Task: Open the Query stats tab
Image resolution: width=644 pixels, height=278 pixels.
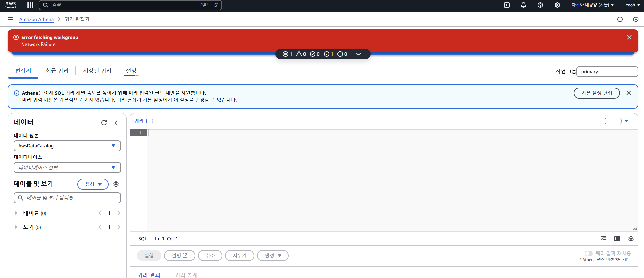Action: pyautogui.click(x=186, y=275)
